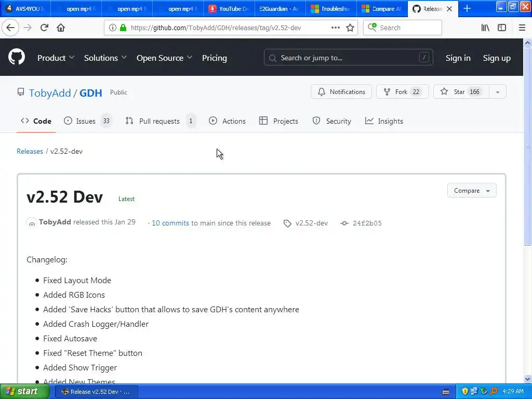
Task: Open the TobyAdd owner link
Action: [x=50, y=93]
